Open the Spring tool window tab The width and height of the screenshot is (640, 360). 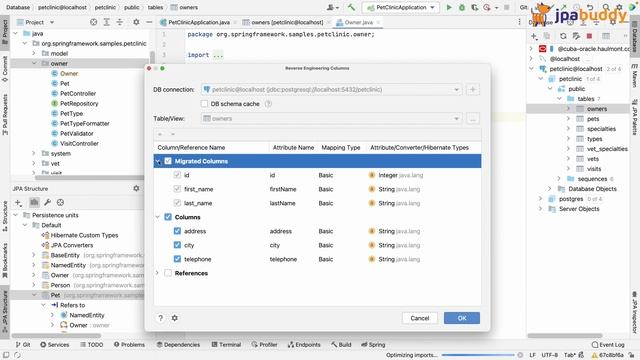pos(373,344)
